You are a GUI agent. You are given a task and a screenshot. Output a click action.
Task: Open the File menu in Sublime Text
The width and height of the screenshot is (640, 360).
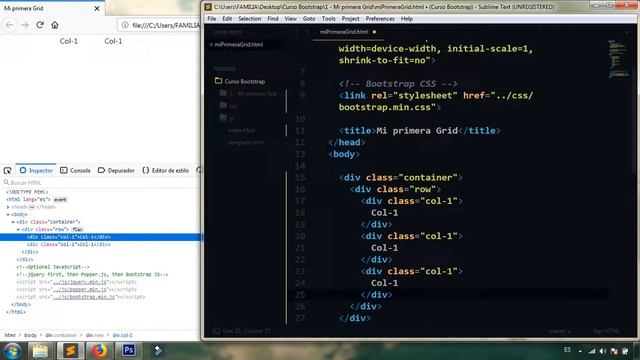(x=211, y=19)
